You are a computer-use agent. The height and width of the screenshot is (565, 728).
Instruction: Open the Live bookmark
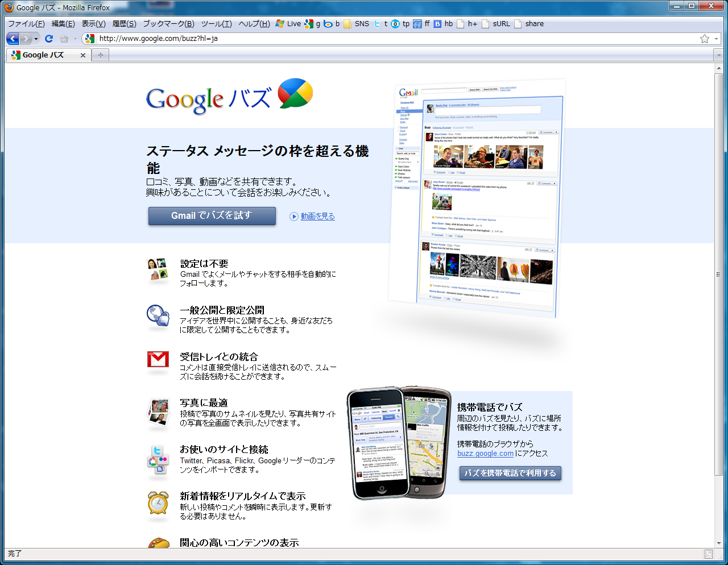(288, 24)
